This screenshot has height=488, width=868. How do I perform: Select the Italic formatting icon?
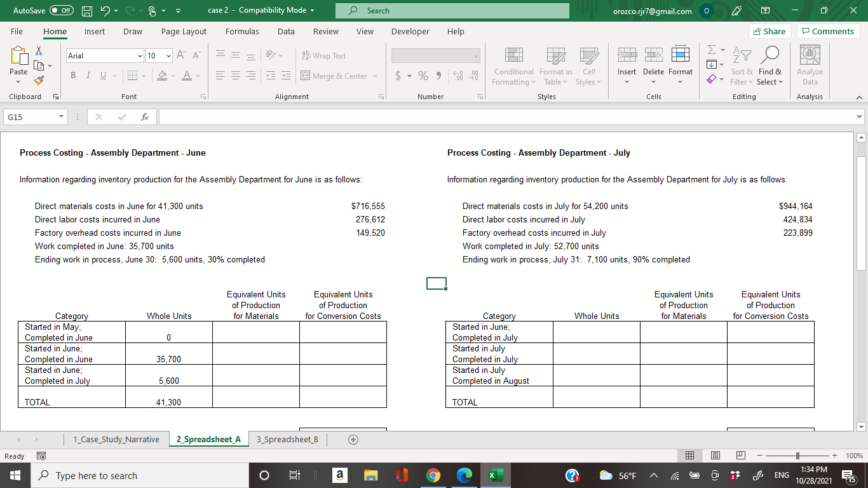pyautogui.click(x=88, y=75)
